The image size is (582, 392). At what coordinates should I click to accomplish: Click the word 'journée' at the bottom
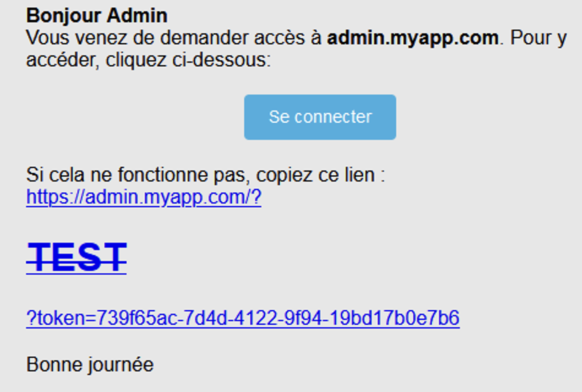[121, 365]
